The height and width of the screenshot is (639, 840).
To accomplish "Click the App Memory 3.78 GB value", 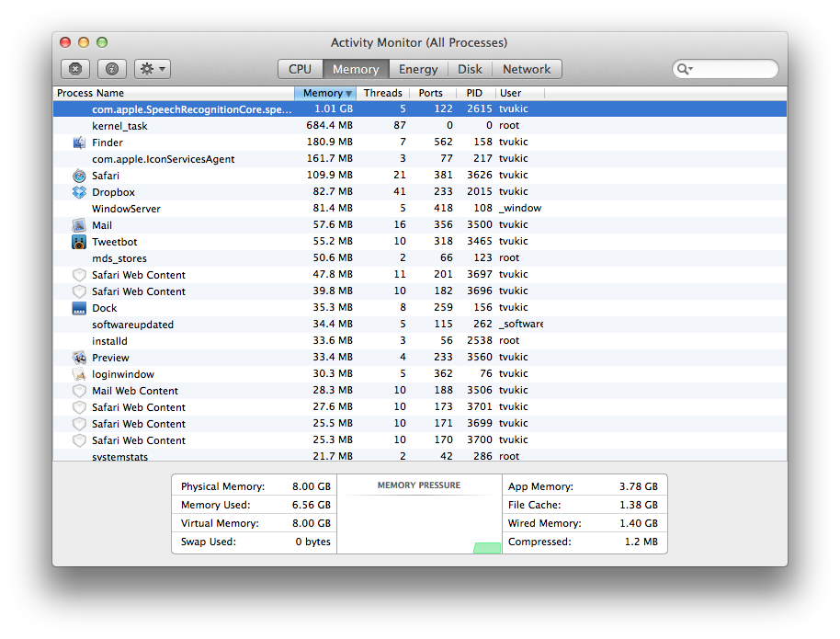I will (x=639, y=486).
